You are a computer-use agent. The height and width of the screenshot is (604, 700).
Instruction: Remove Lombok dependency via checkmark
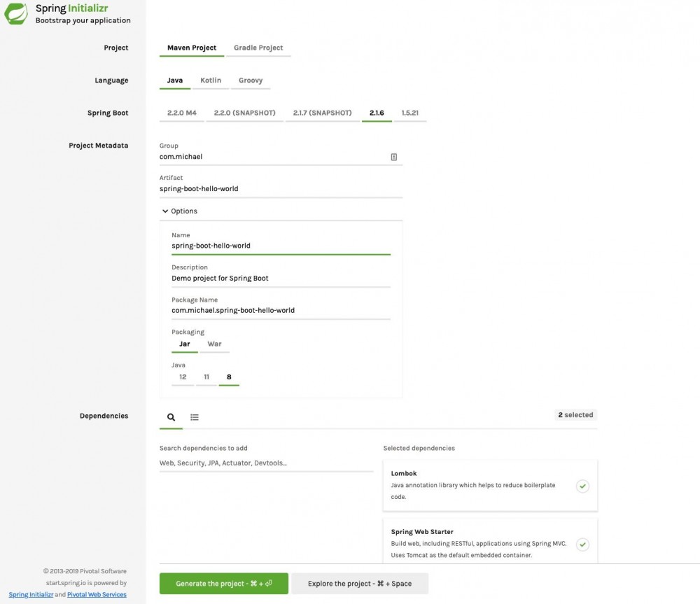(582, 486)
